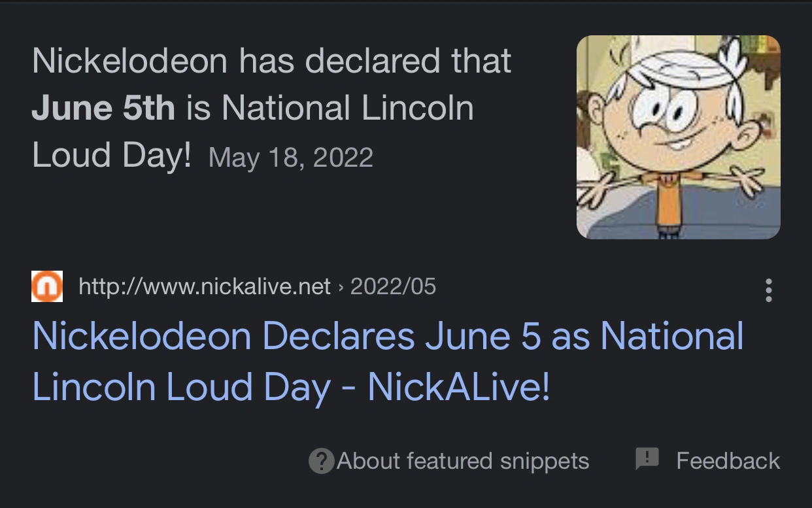Viewport: 812px width, 508px height.
Task: Click Lincoln Loud Day in the headline's second line
Action: click(x=181, y=387)
